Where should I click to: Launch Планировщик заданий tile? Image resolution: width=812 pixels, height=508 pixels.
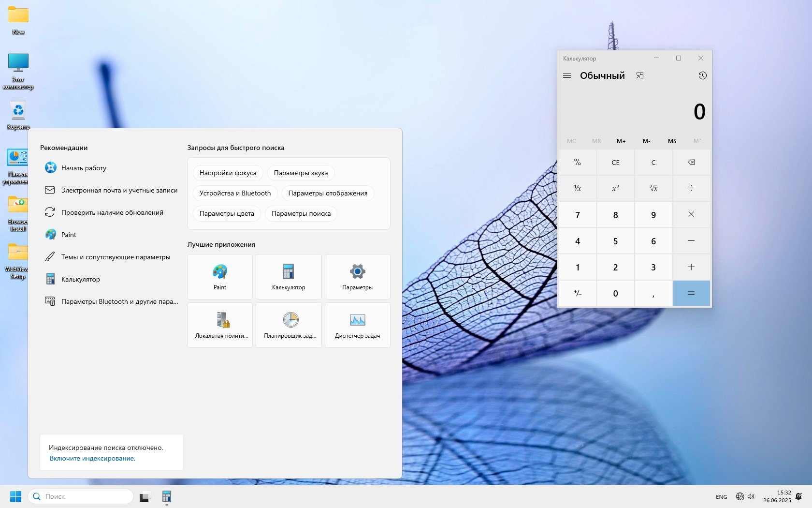pos(289,325)
